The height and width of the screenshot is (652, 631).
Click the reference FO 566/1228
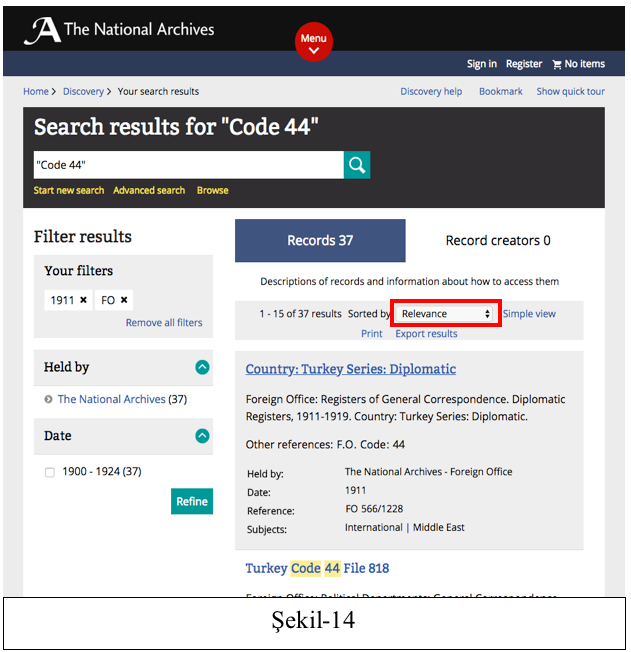[374, 509]
